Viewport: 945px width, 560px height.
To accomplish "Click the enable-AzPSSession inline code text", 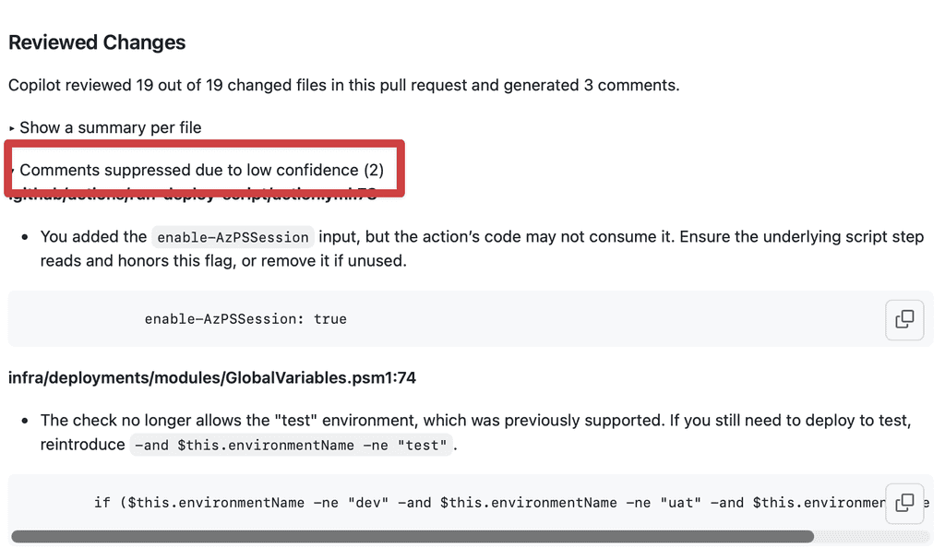I will pos(232,236).
